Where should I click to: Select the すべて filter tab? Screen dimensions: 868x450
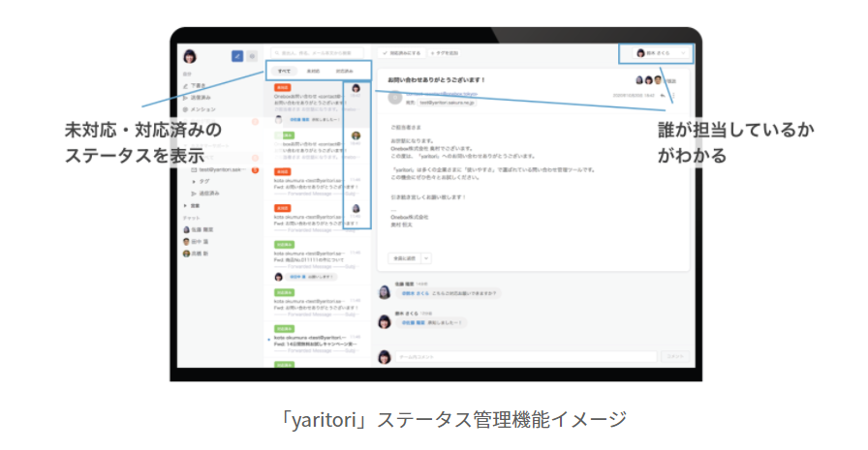point(284,72)
